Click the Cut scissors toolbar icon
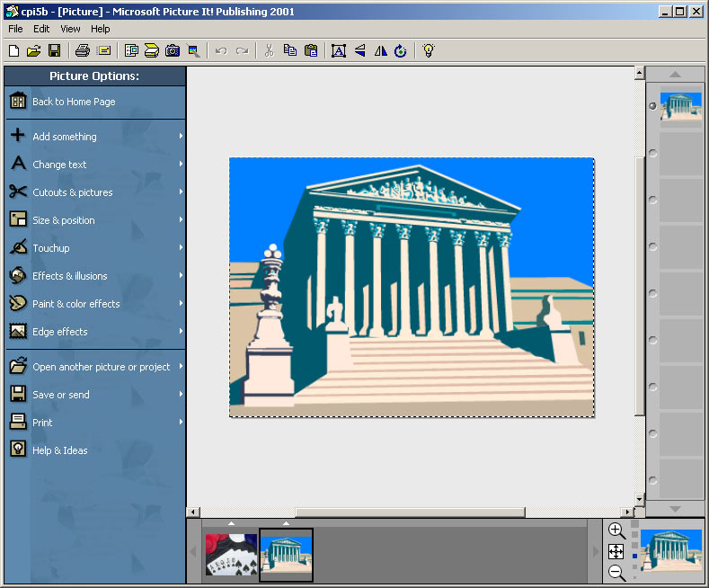The height and width of the screenshot is (588, 709). (269, 50)
